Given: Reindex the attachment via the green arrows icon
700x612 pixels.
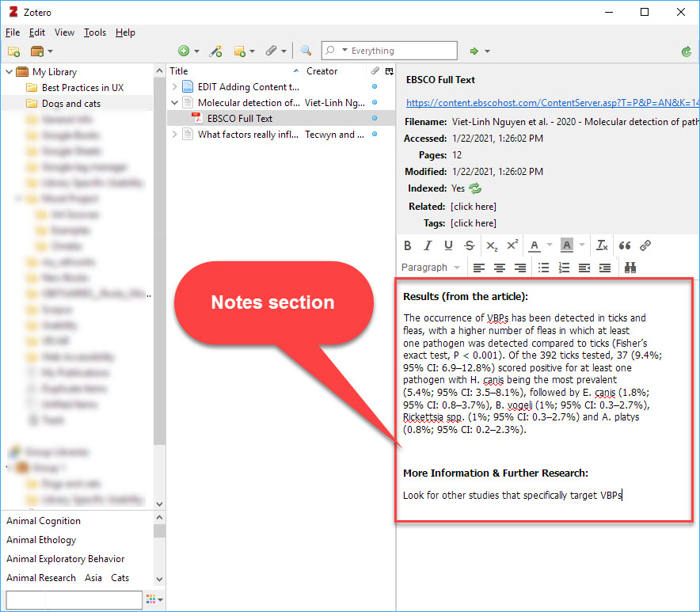Looking at the screenshot, I should [x=476, y=190].
